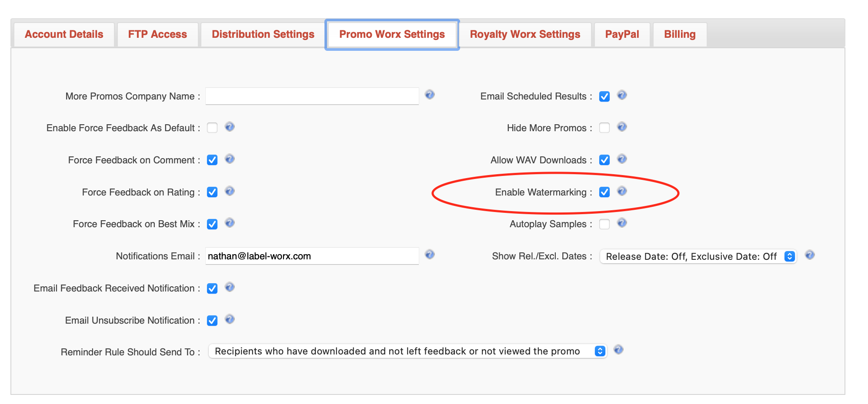The width and height of the screenshot is (868, 404).
Task: Show help for Reminder Rule Should Send To
Action: (x=618, y=350)
